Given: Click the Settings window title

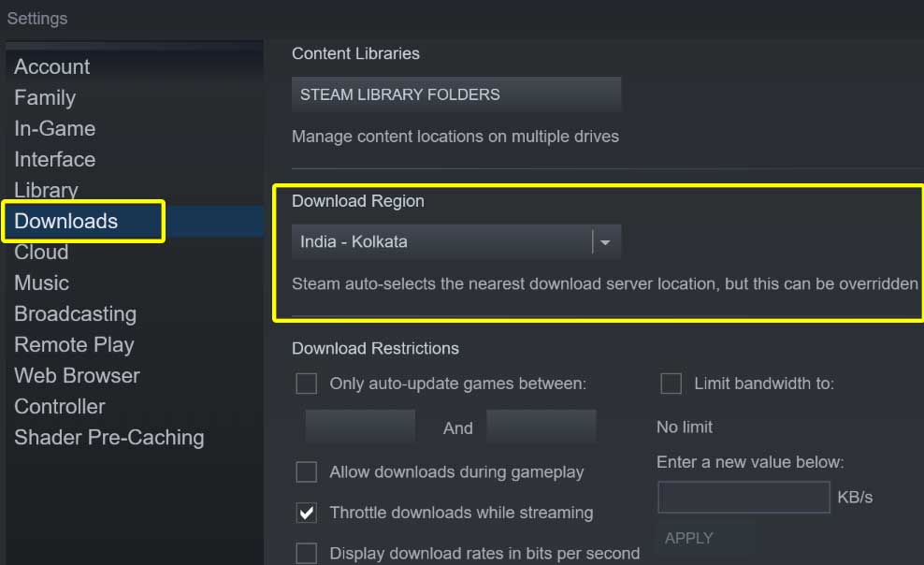Looking at the screenshot, I should (x=37, y=19).
